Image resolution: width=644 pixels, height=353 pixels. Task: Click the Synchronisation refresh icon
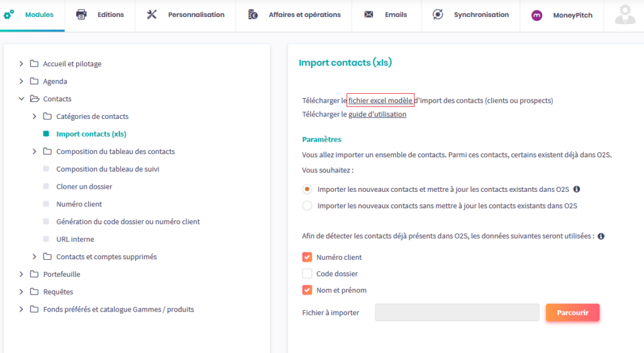coord(438,14)
